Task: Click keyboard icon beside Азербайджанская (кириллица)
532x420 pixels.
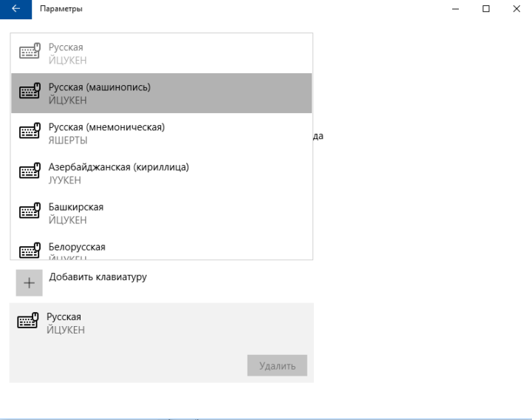Action: [x=30, y=173]
